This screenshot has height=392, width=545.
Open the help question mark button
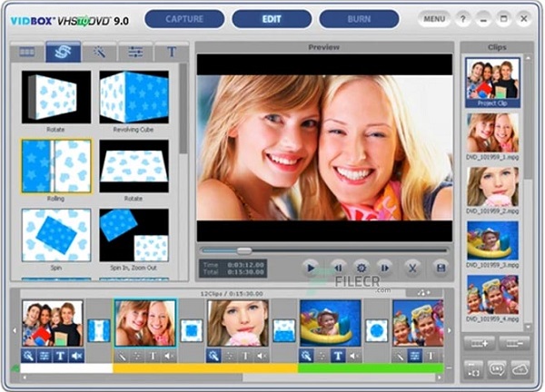(x=463, y=19)
